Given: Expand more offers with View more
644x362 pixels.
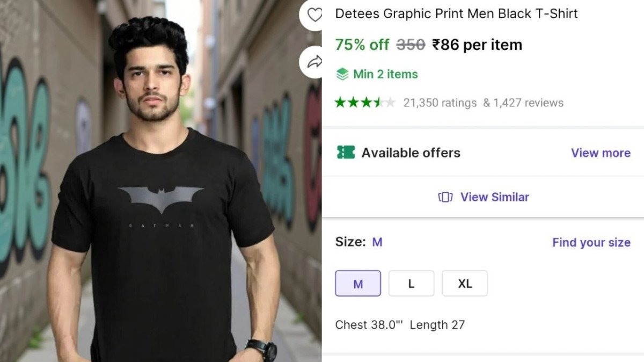Looking at the screenshot, I should [x=601, y=153].
